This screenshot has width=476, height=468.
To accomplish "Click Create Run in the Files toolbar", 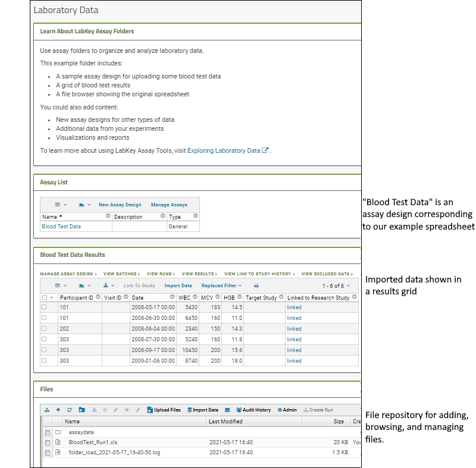I will click(318, 410).
